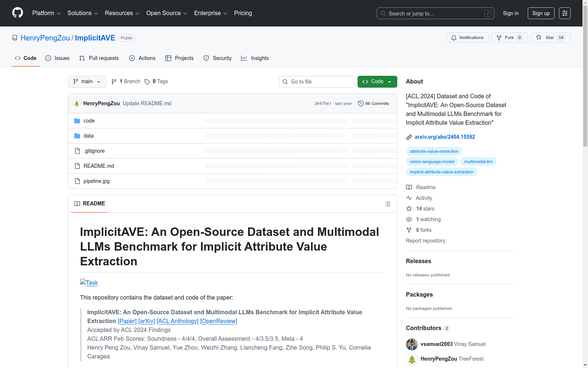Open the [Paper] link in README
This screenshot has height=368, width=588.
click(x=127, y=321)
